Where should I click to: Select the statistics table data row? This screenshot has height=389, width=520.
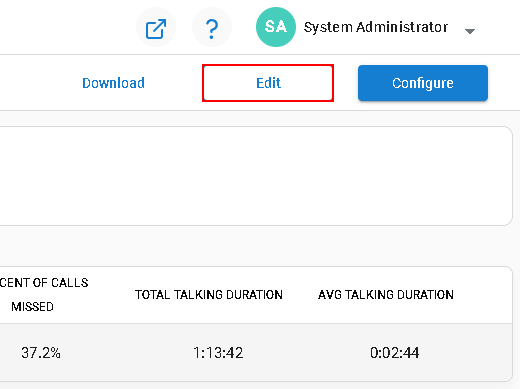point(256,352)
